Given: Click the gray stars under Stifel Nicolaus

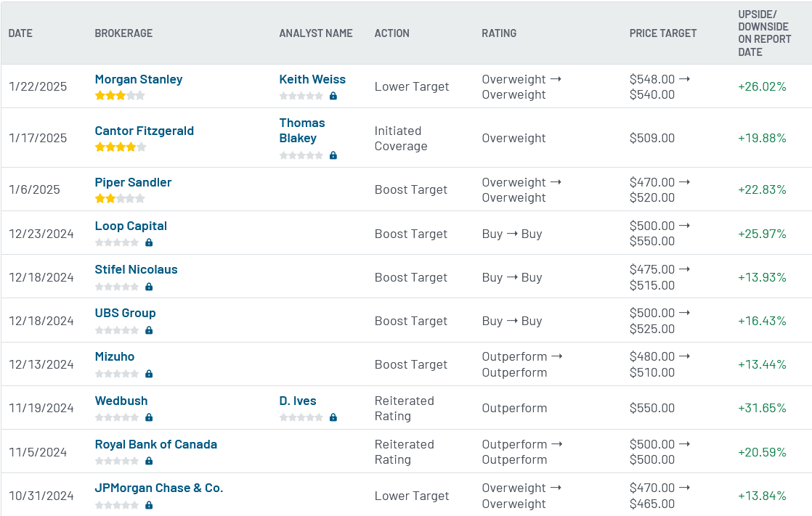Looking at the screenshot, I should 117,287.
